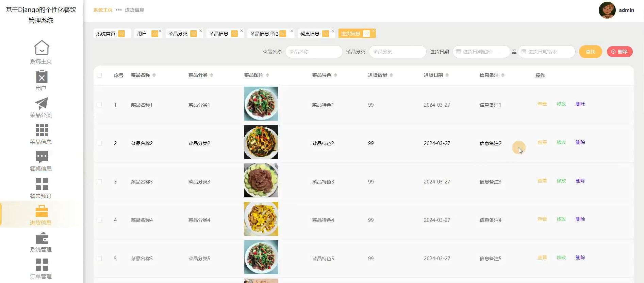Open 订单管理 squares icon in sidebar
The height and width of the screenshot is (283, 644).
tap(42, 265)
